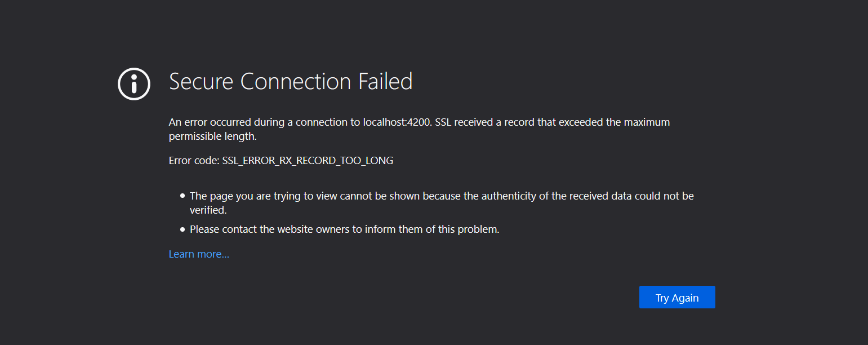
Task: Select the text "Error code:" label
Action: point(193,160)
